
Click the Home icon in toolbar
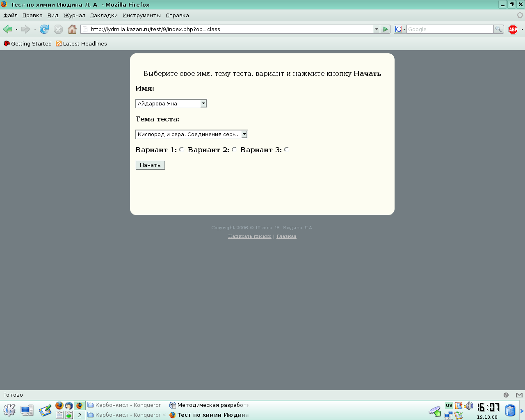(72, 29)
